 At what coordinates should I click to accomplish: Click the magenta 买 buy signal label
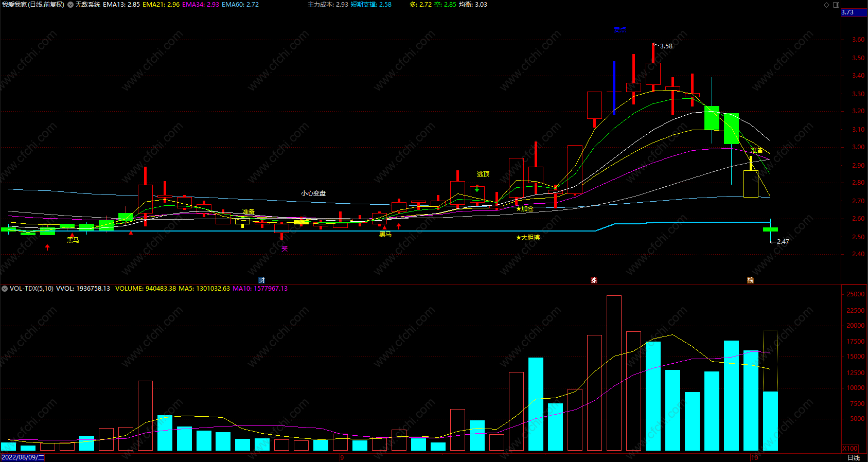pos(285,249)
